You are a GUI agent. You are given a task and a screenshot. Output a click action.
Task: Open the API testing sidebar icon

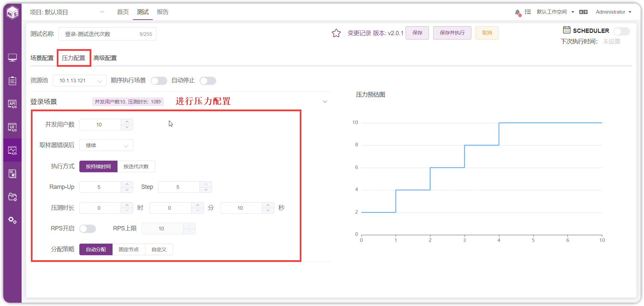[x=13, y=104]
